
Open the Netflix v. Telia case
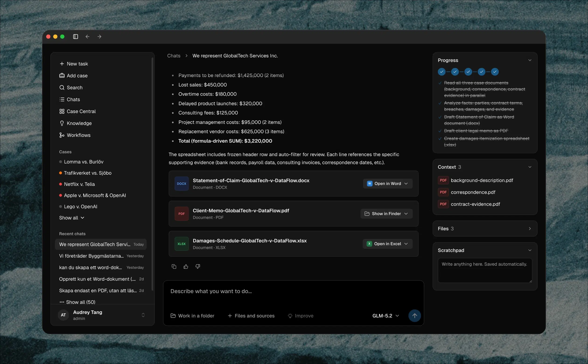pos(77,184)
